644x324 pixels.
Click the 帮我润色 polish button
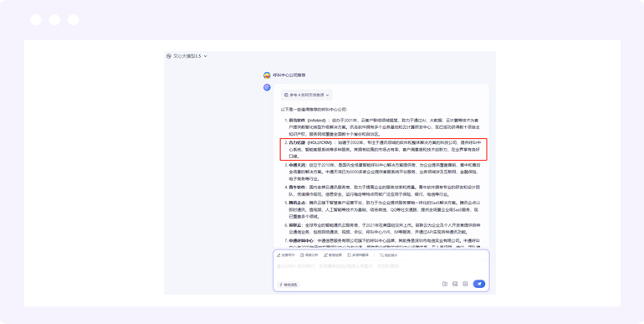pyautogui.click(x=289, y=284)
